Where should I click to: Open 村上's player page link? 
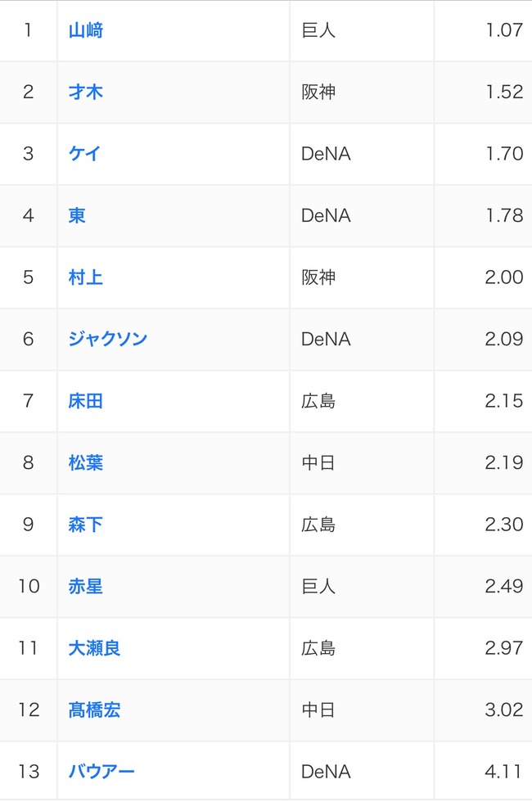click(x=87, y=277)
